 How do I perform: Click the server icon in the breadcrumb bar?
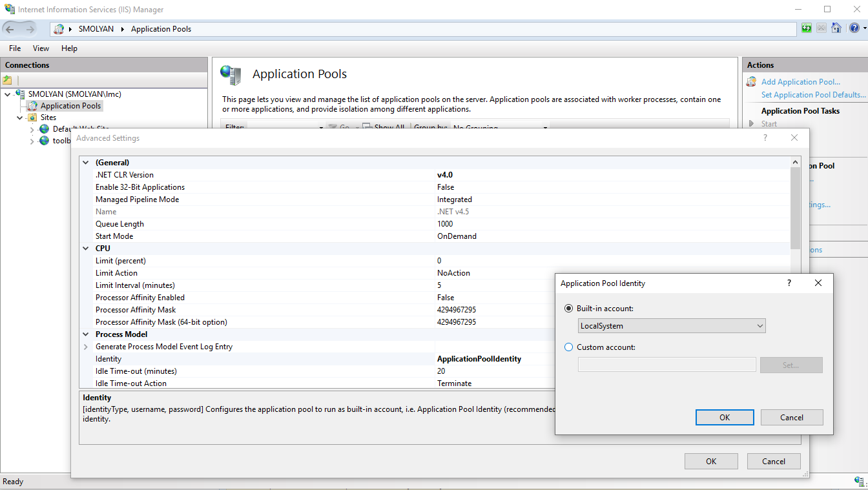pyautogui.click(x=59, y=29)
